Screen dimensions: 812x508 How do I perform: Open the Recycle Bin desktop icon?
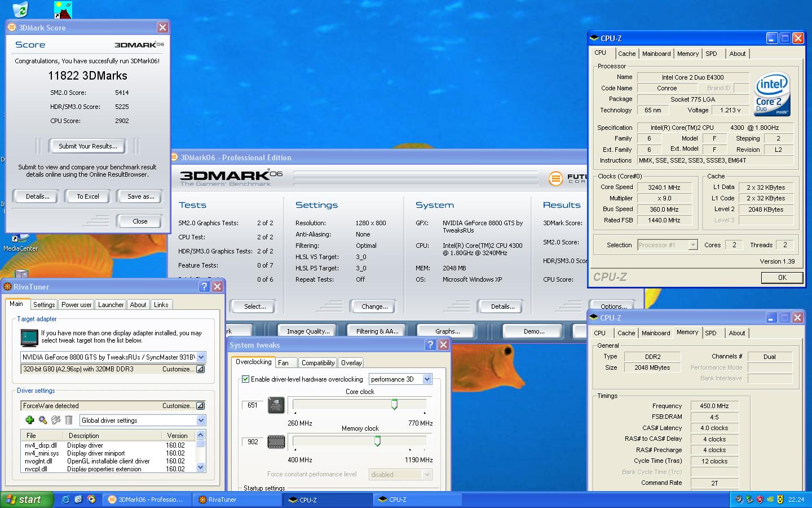click(20, 9)
